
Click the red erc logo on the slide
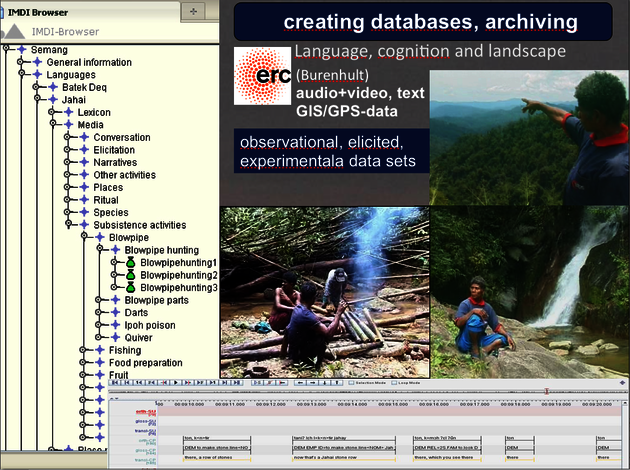tap(262, 76)
